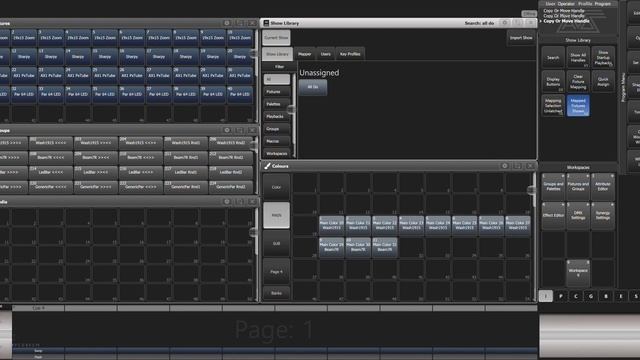Grab the Show Library filter scrollbar handle
This screenshot has height=360, width=640.
pyautogui.click(x=291, y=109)
